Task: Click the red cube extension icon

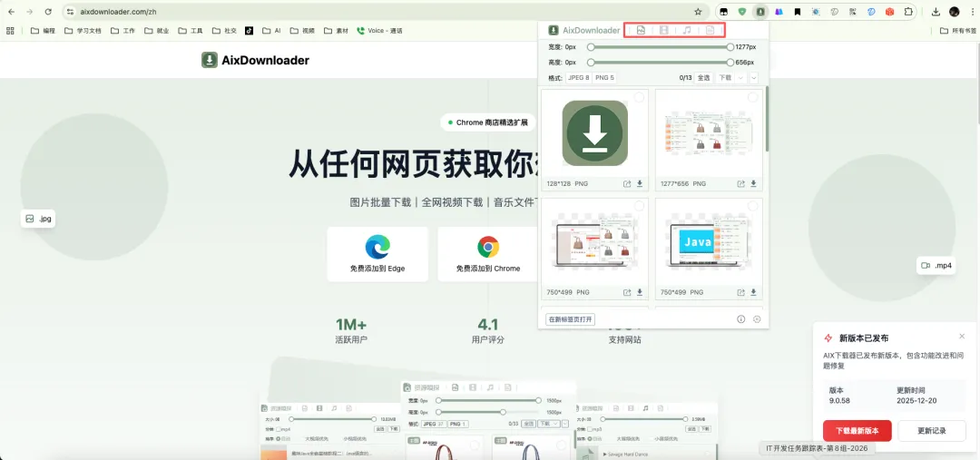Action: (x=889, y=11)
